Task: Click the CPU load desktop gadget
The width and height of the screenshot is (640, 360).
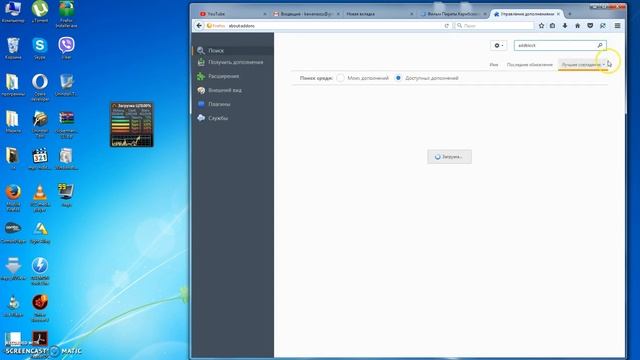Action: pos(132,124)
